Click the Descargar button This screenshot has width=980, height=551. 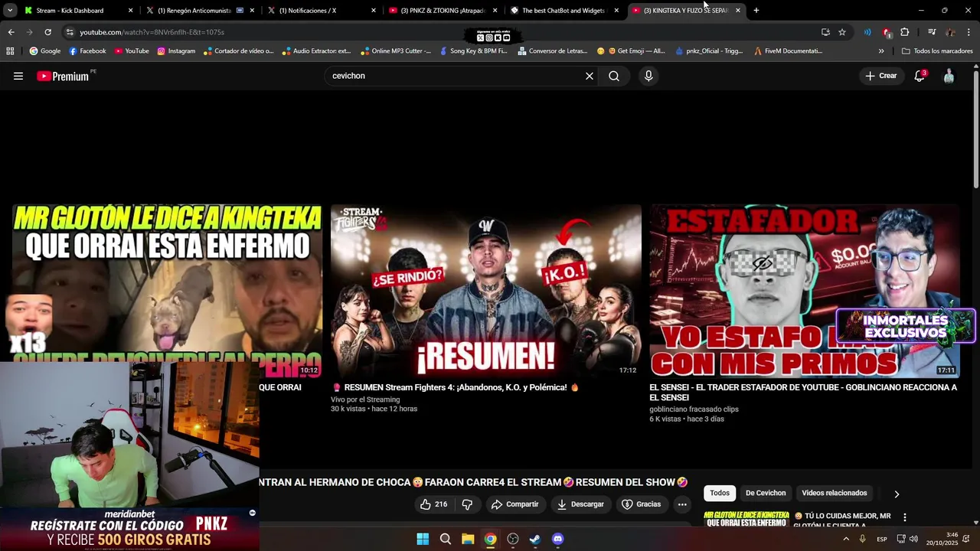pos(580,504)
